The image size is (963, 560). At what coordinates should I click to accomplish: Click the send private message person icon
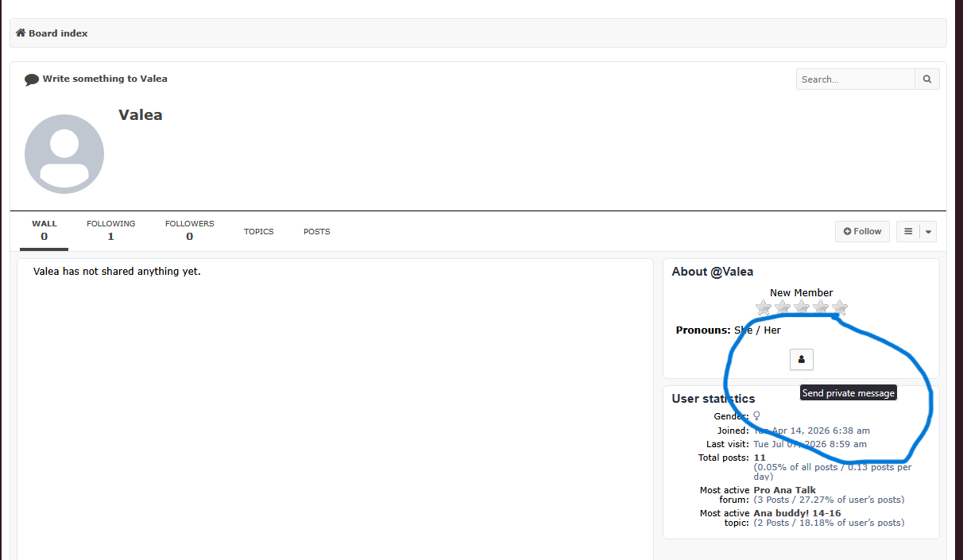pos(802,360)
